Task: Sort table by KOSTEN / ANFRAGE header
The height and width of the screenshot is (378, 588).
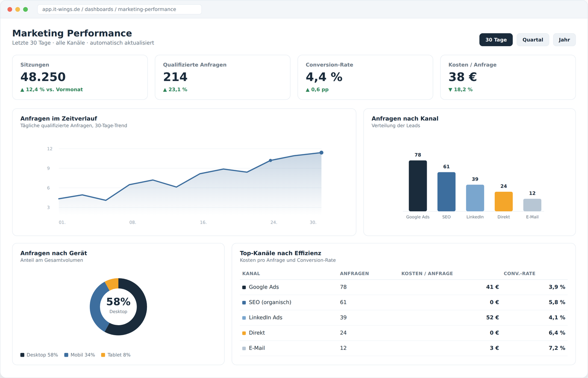Action: tap(427, 274)
